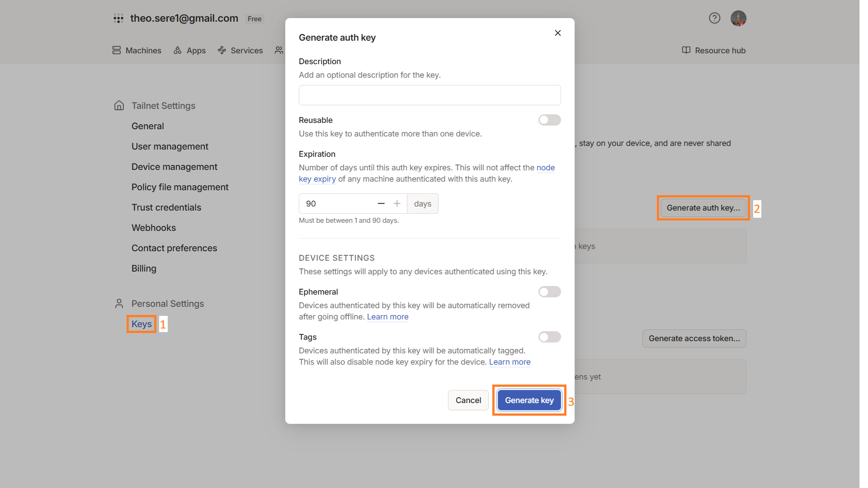Enable the Reusable key toggle

tap(549, 120)
